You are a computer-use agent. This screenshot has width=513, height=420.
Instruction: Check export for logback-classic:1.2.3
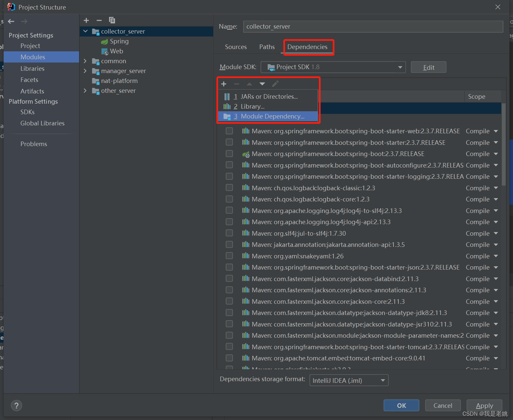[229, 188]
